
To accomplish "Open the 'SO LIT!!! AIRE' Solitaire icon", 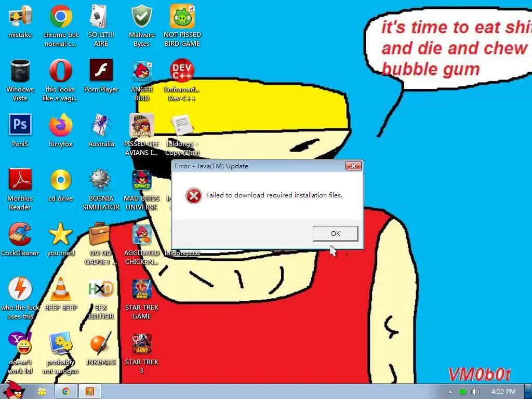I will 101,25.
